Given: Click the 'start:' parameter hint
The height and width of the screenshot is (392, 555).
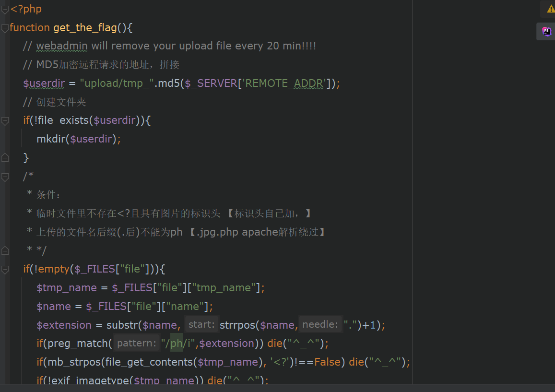Looking at the screenshot, I should [x=202, y=325].
